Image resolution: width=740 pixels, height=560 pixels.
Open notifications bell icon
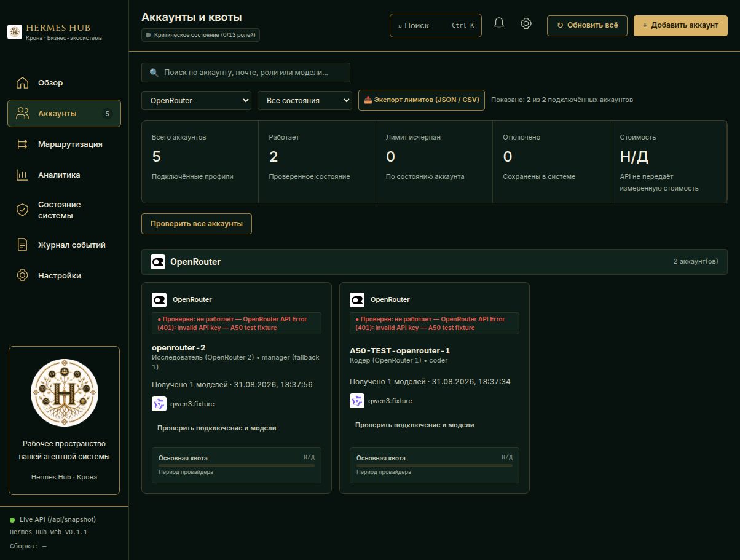499,24
